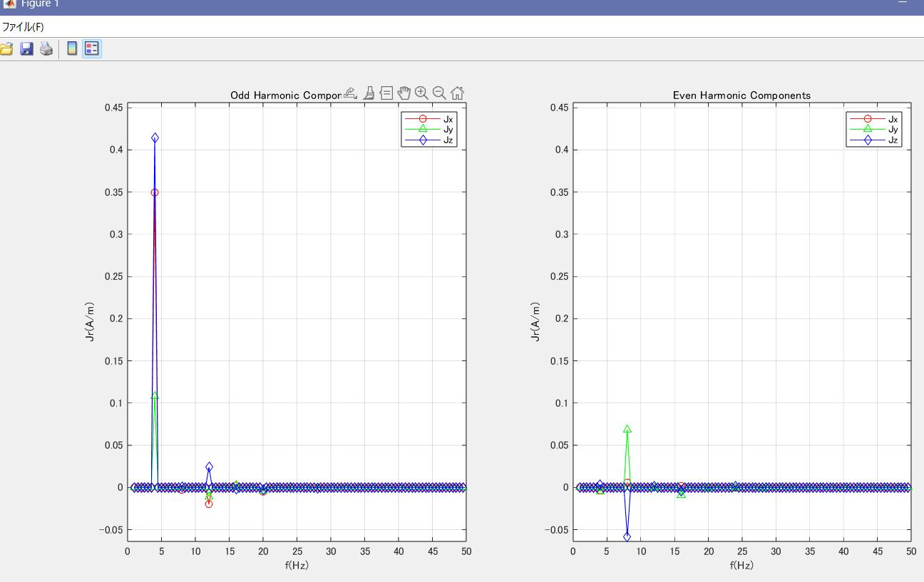Open the axes export options dropdown
This screenshot has width=924, height=582.
349,93
